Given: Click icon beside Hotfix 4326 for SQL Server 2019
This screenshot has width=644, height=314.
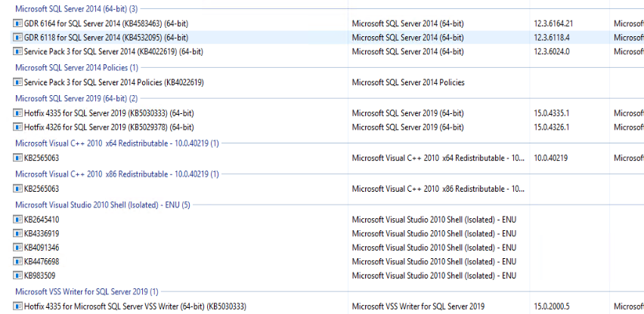Looking at the screenshot, I should pyautogui.click(x=17, y=127).
